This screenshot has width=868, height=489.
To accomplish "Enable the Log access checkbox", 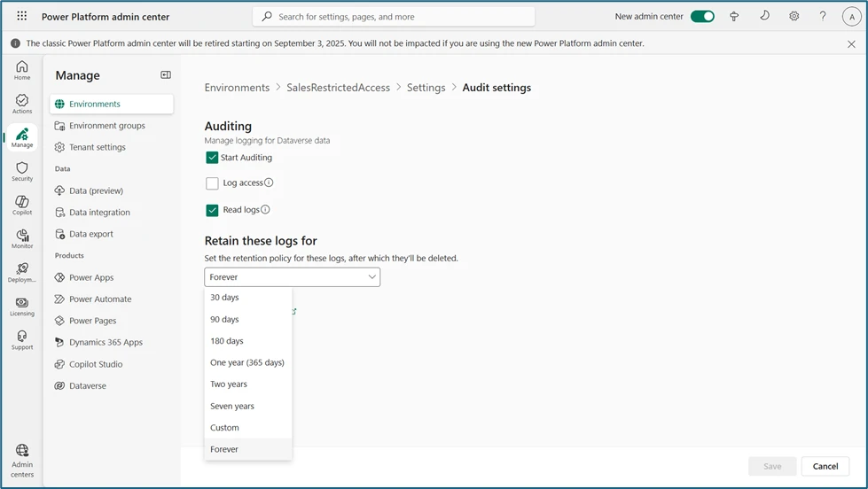I will tap(212, 183).
